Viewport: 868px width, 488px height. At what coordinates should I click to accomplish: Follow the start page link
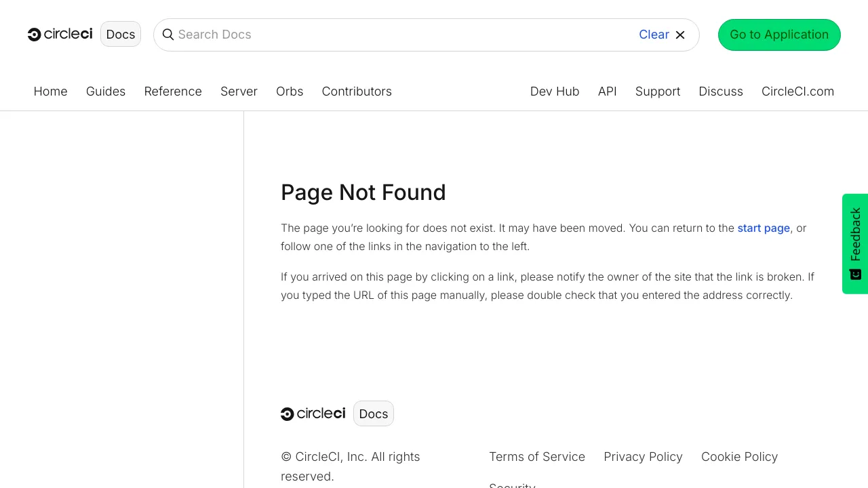click(764, 228)
